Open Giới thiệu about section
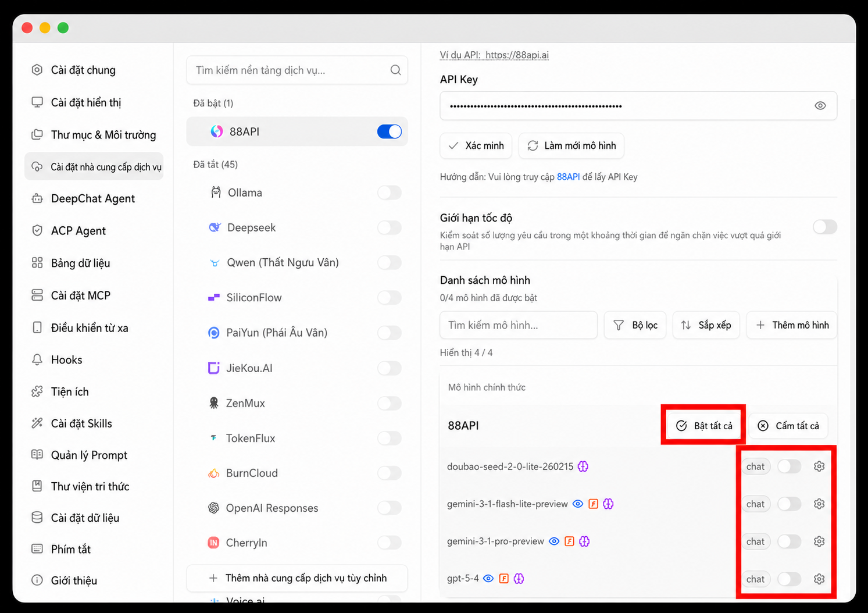868x613 pixels. (94, 580)
